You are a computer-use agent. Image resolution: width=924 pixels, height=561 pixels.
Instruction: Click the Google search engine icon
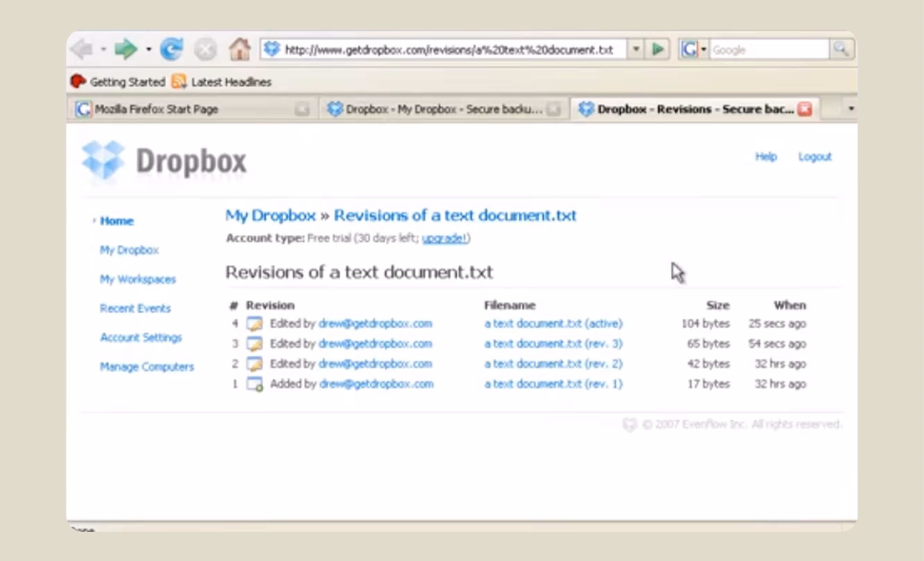point(689,49)
